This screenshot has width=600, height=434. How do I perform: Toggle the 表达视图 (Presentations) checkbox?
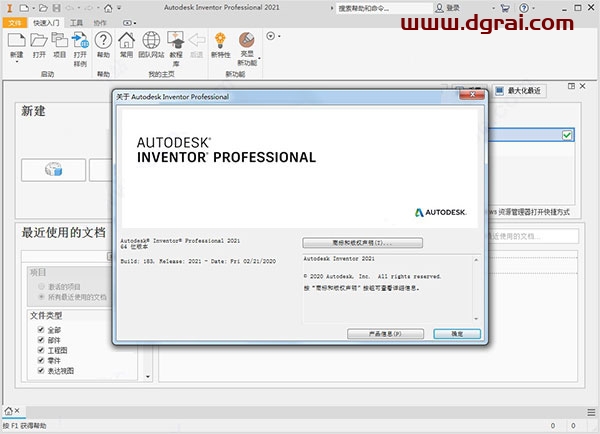coord(40,371)
